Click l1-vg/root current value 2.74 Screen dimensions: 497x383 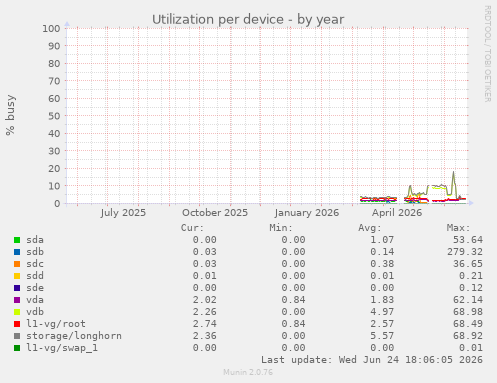coord(205,324)
